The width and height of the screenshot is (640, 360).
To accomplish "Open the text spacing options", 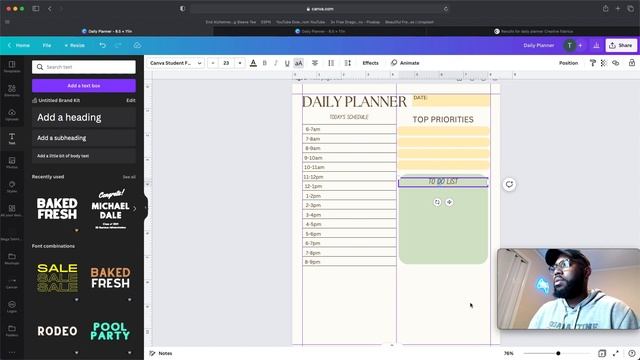I will (348, 63).
